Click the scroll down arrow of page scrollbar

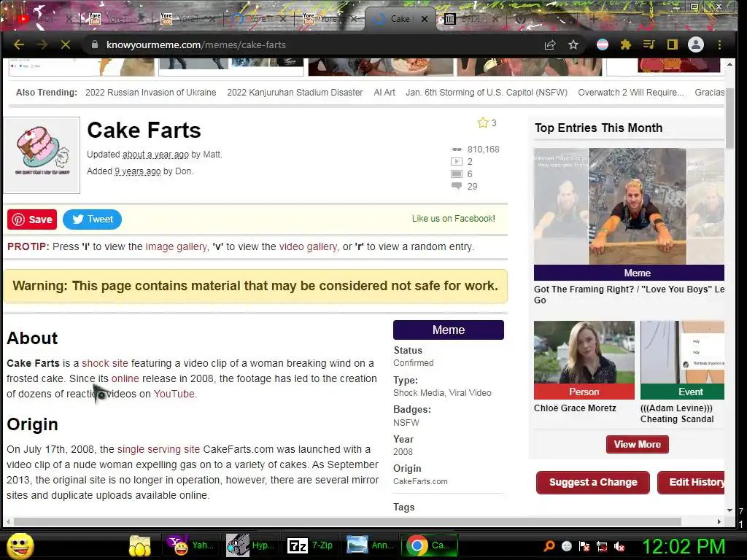[x=729, y=510]
